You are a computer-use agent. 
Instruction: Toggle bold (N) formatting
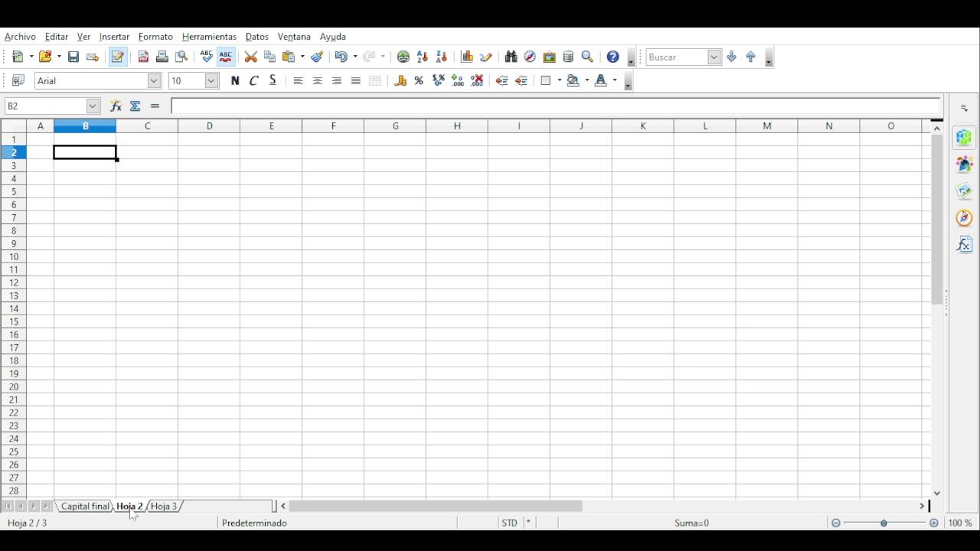(x=235, y=80)
